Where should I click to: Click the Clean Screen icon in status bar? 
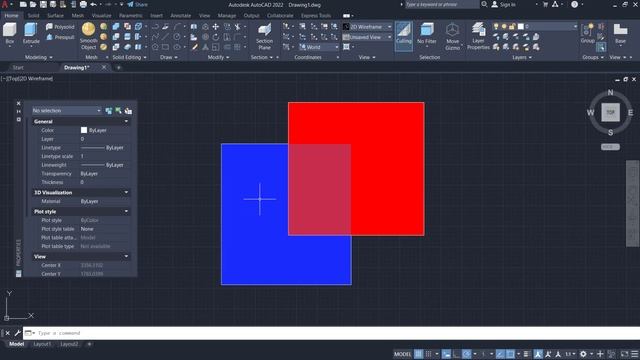tap(624, 354)
